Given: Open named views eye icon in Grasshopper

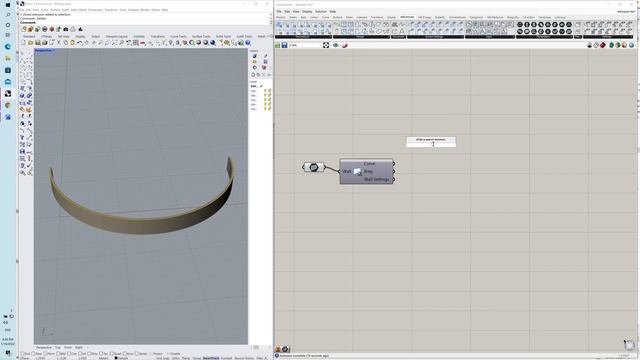Looking at the screenshot, I should [x=336, y=45].
